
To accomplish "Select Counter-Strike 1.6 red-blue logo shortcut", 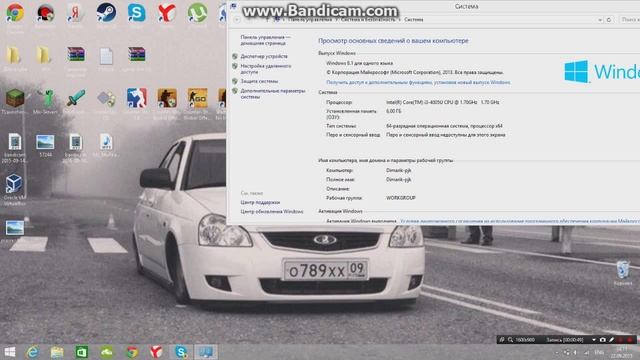I will [136, 98].
